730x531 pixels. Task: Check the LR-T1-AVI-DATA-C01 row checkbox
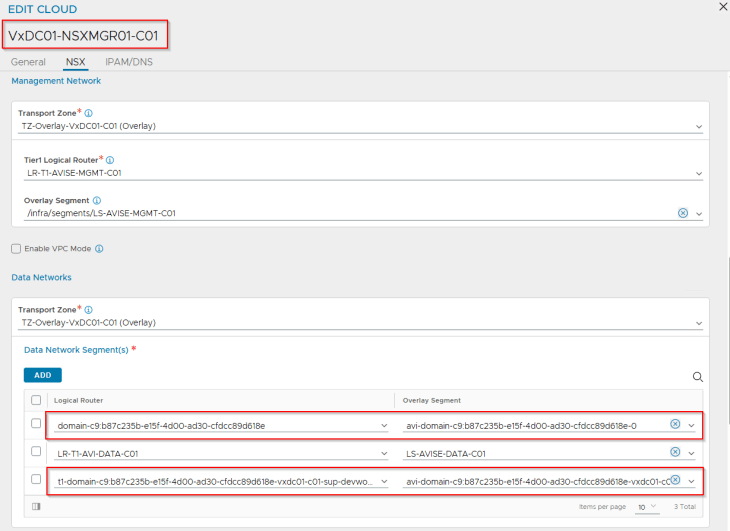[36, 452]
